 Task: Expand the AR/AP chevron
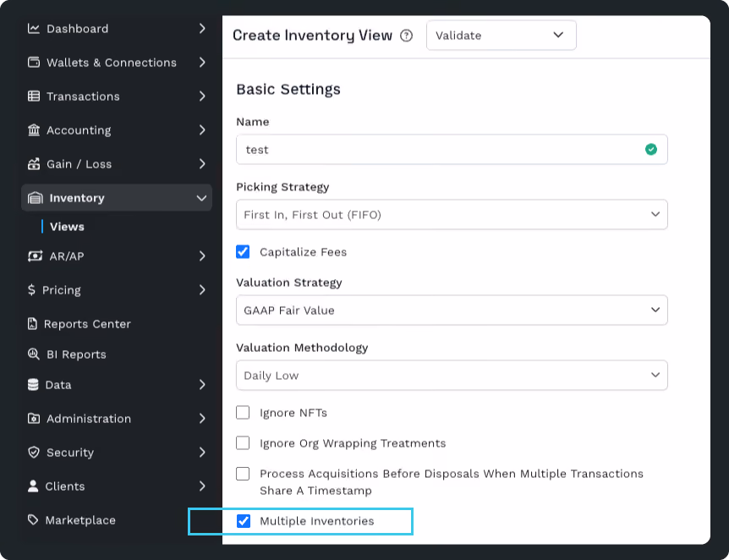click(202, 255)
